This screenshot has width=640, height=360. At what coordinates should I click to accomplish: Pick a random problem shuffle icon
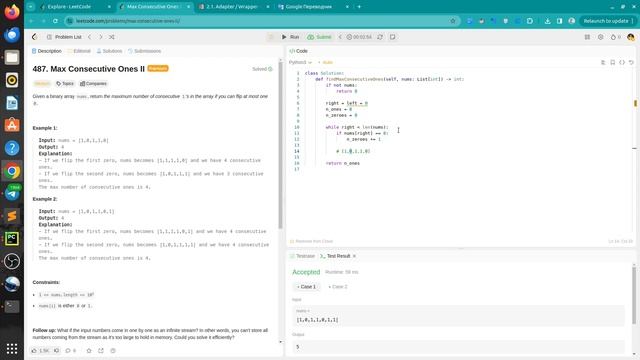111,37
